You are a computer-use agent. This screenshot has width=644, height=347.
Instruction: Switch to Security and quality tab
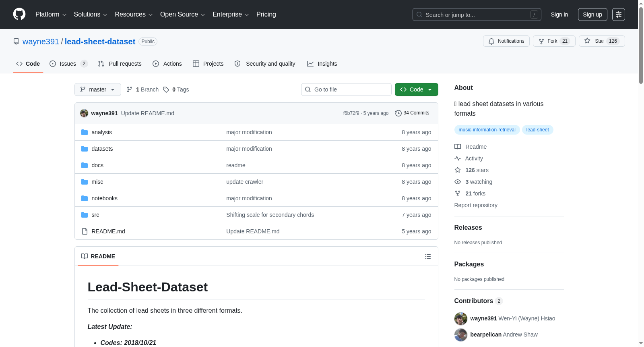265,64
